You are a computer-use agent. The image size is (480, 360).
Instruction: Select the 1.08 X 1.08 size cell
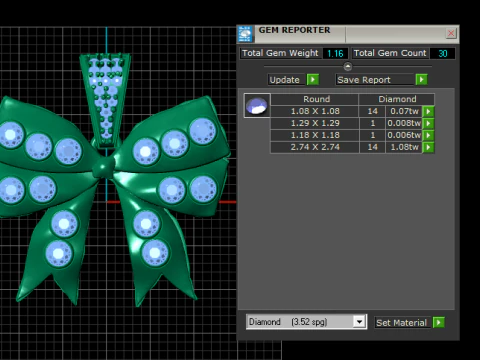(315, 111)
